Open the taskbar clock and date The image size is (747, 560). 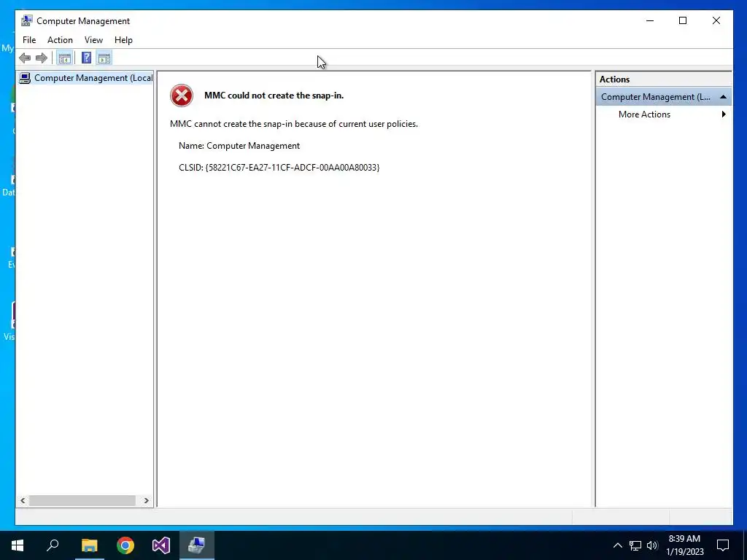[684, 545]
